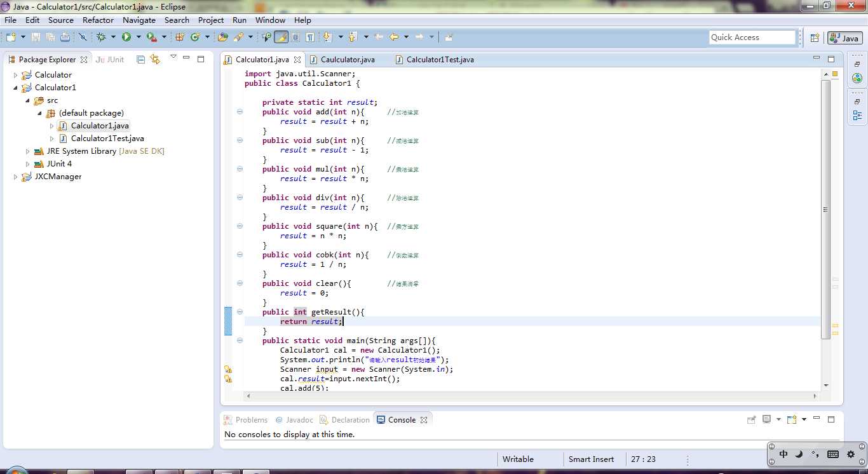This screenshot has height=474, width=868.
Task: Expand the JRE System Library node
Action: click(x=28, y=151)
